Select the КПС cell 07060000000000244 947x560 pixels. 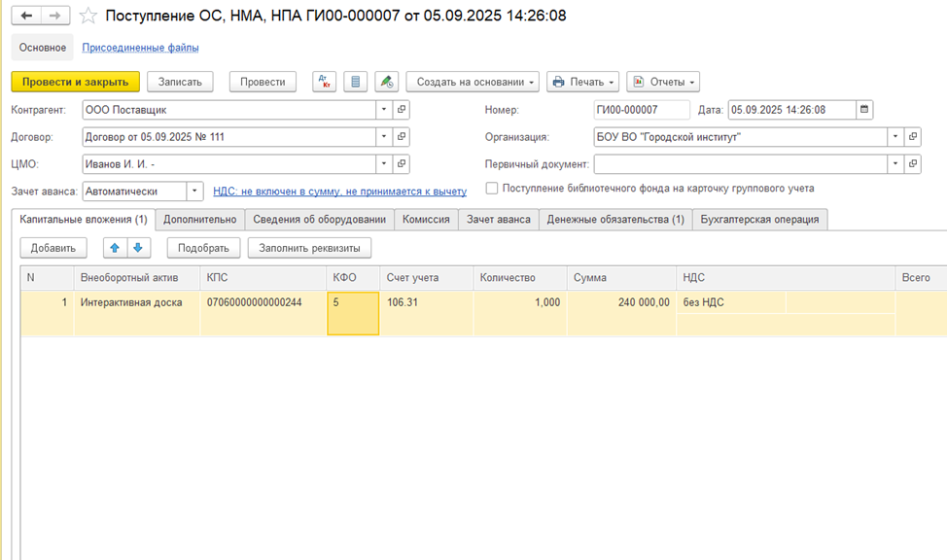tap(263, 313)
